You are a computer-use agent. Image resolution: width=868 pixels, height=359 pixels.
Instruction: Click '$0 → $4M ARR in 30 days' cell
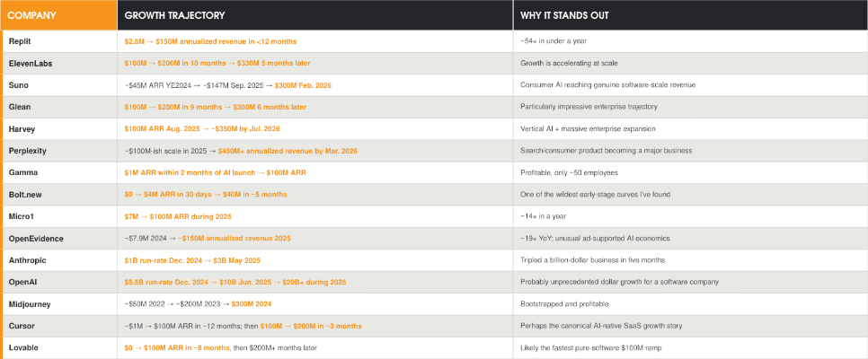(315, 195)
